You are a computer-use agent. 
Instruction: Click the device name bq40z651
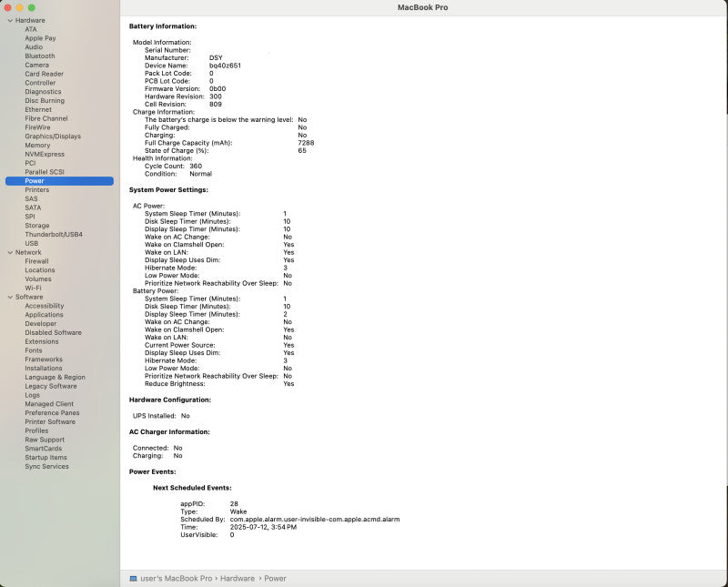[225, 66]
